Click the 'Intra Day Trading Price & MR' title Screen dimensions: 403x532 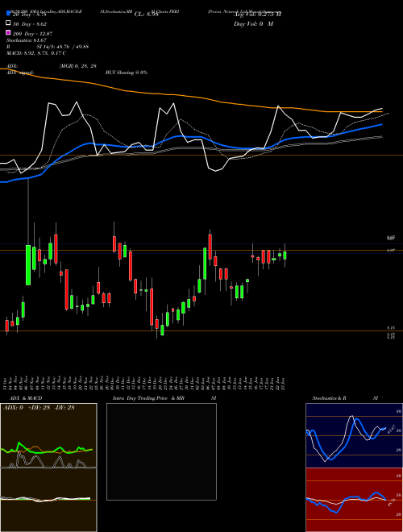tap(148, 398)
